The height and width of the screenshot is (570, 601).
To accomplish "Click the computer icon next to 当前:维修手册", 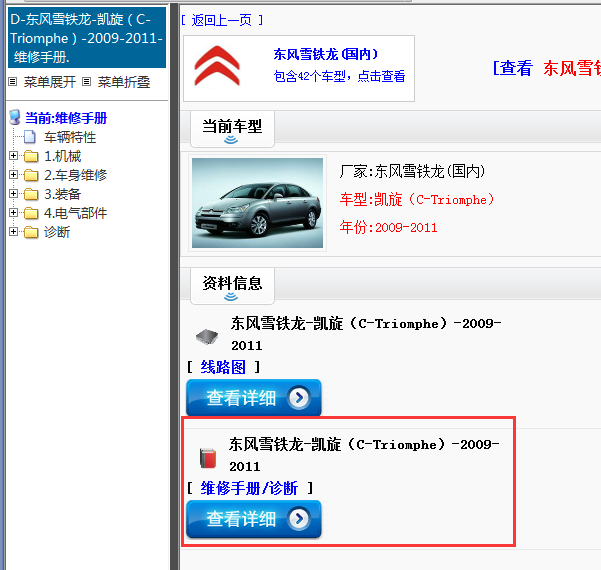I will (15, 117).
